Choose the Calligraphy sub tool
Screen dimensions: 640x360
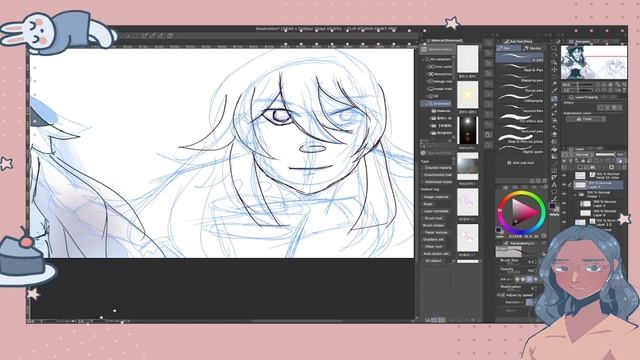pos(520,99)
